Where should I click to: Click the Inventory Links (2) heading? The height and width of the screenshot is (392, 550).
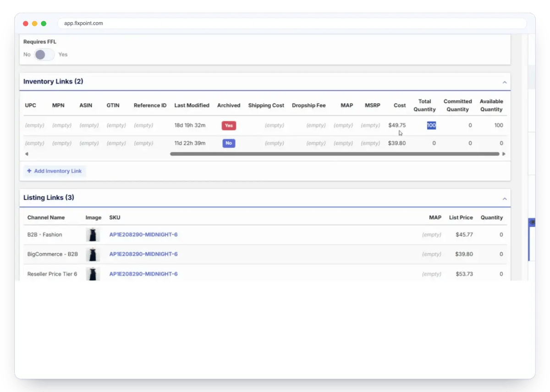pos(53,82)
